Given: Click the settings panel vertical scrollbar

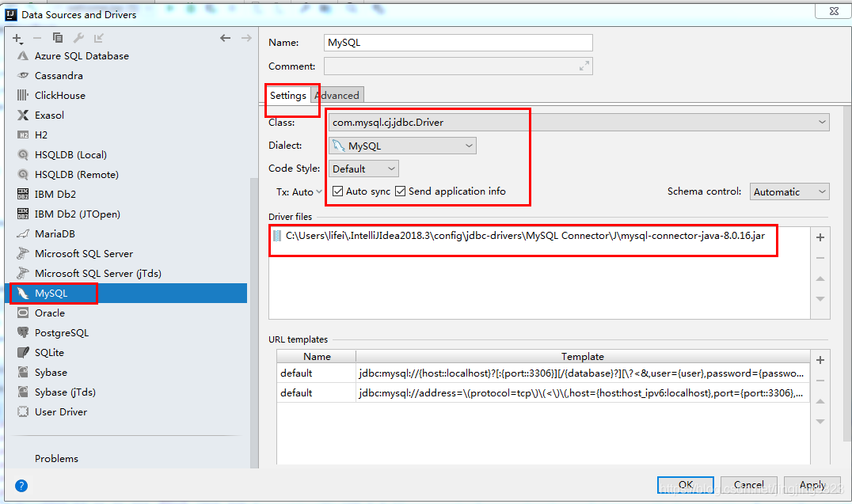Looking at the screenshot, I should [x=847, y=271].
